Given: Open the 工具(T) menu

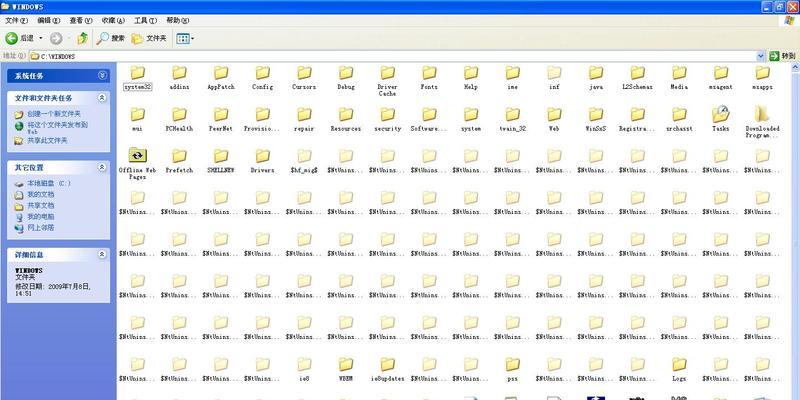Looking at the screenshot, I should (145, 20).
